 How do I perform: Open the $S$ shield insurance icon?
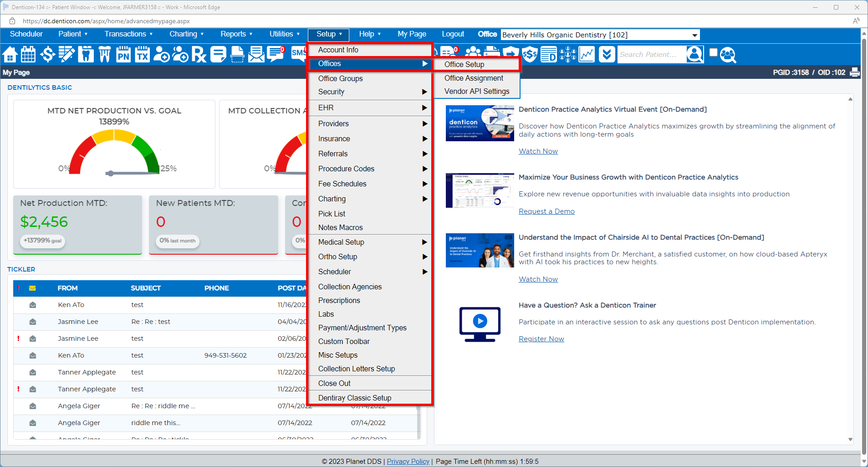click(530, 55)
